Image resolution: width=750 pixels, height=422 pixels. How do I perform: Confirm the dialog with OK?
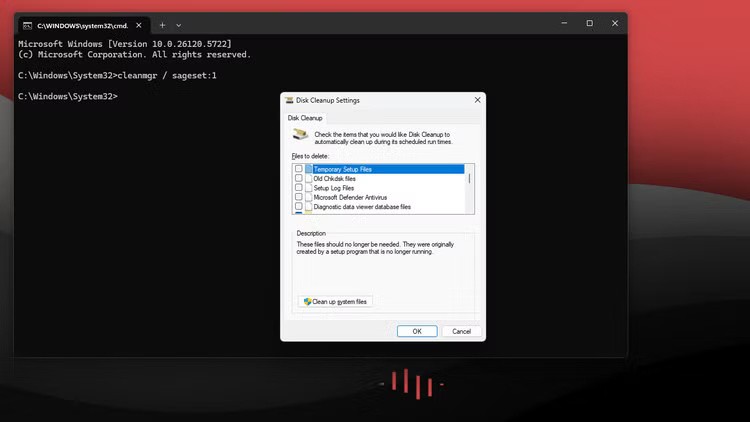[x=417, y=331]
